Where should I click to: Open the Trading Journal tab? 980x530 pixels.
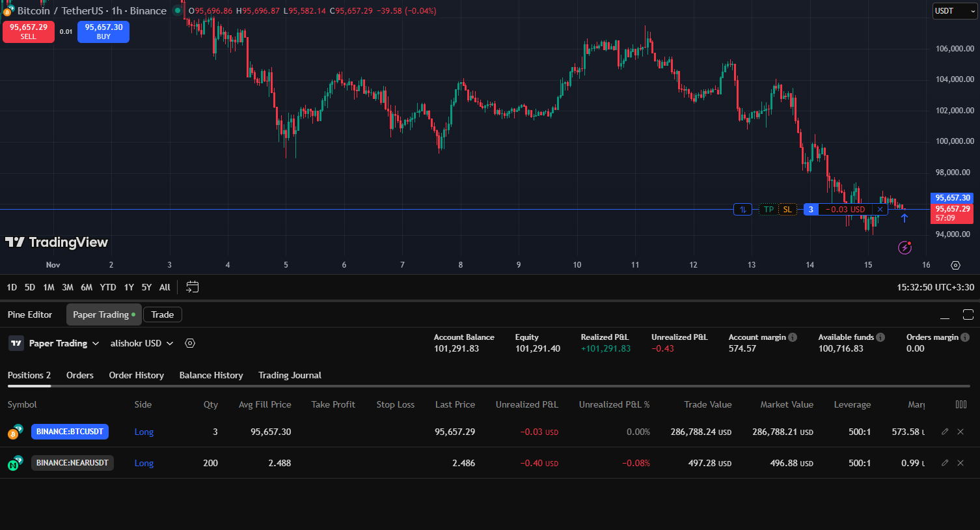tap(290, 375)
